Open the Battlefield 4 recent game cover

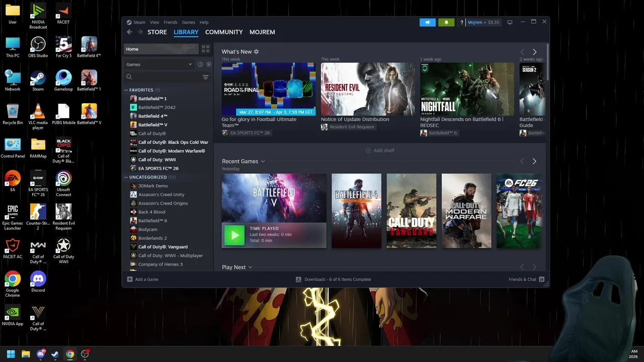pos(357,211)
